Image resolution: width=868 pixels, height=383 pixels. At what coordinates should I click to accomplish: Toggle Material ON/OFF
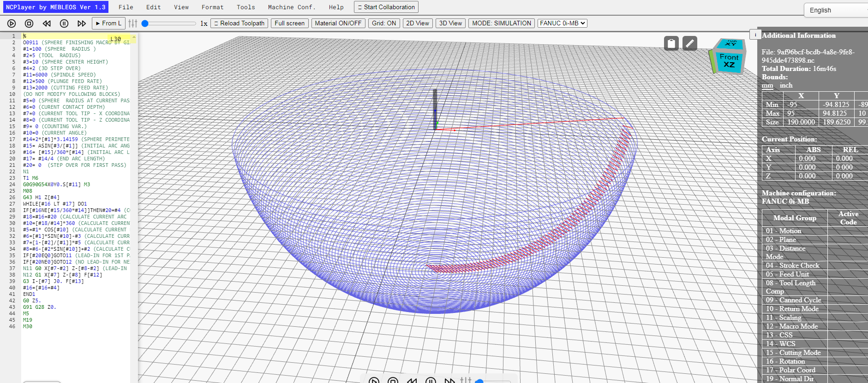(x=338, y=23)
